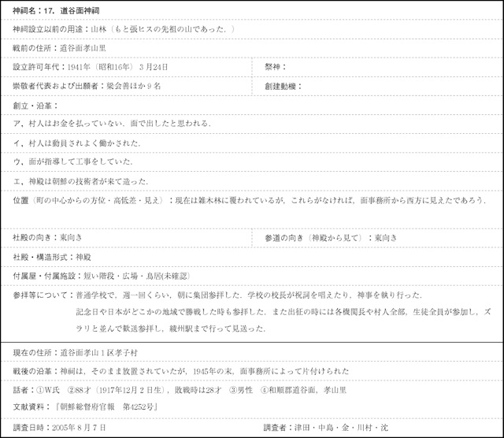504x438 pixels.
Task: Click '付属屋・付属施設：短い階段・広場・鳥居' line
Action: pyautogui.click(x=102, y=276)
